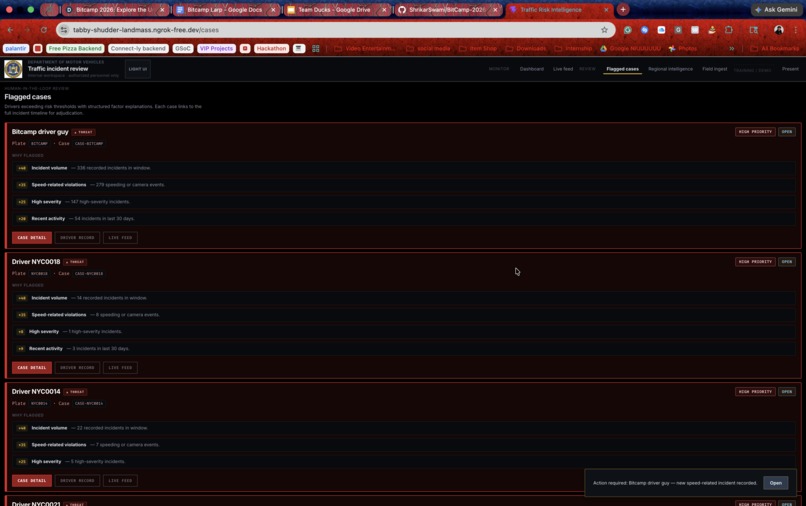Open the Video Entertainment bookmarks folder
This screenshot has height=506, width=806.
coord(365,48)
